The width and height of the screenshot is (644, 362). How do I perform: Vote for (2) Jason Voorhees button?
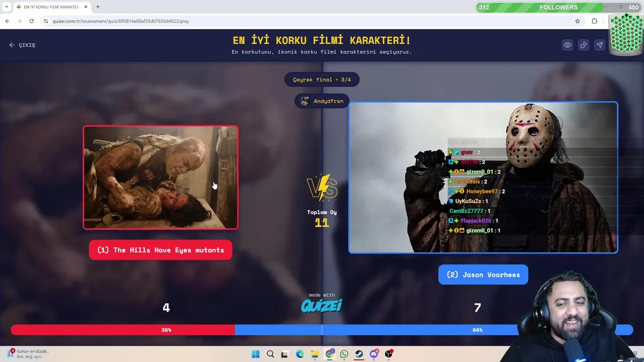pyautogui.click(x=483, y=275)
